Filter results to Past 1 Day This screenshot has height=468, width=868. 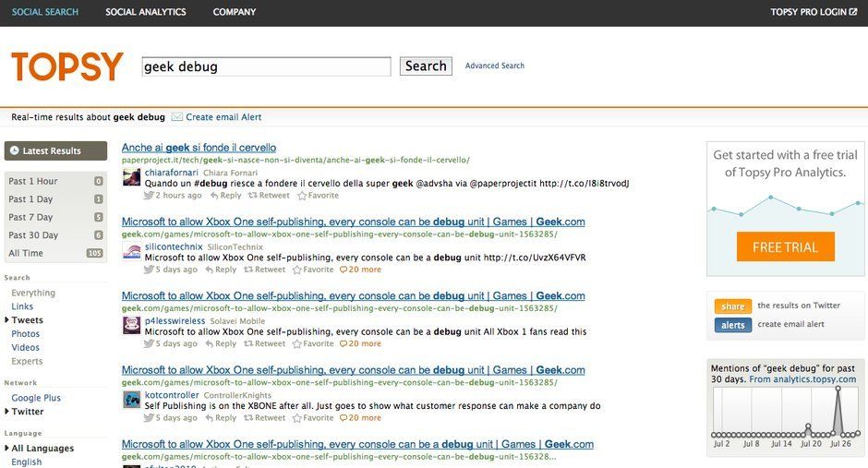(x=55, y=199)
